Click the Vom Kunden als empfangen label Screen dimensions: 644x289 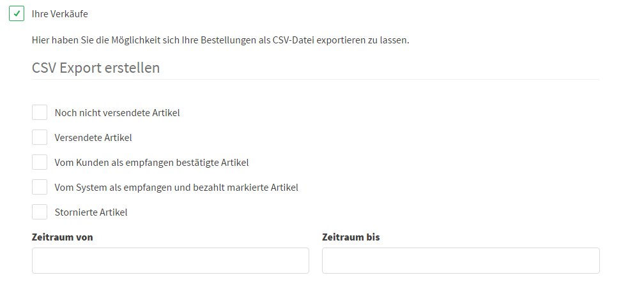[151, 163]
